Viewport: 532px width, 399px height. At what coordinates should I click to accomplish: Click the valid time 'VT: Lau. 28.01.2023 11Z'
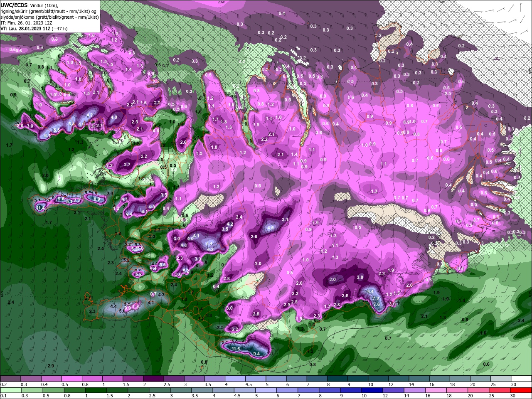25,29
